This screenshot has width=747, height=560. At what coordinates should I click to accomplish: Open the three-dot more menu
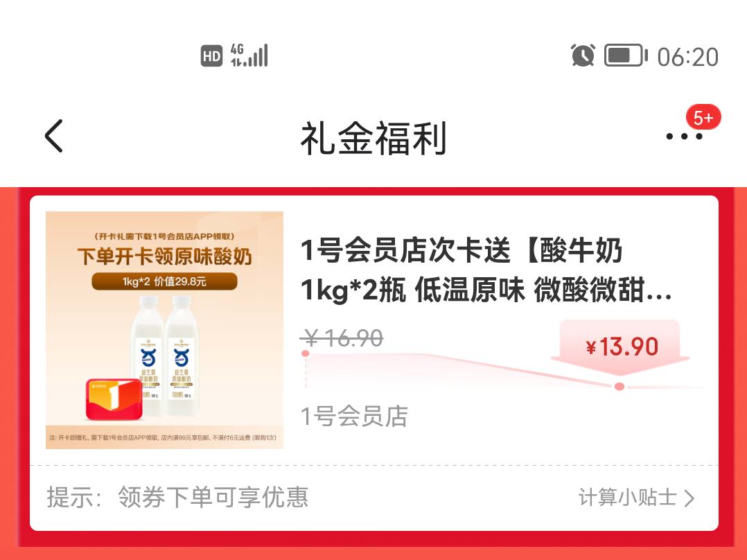point(684,137)
